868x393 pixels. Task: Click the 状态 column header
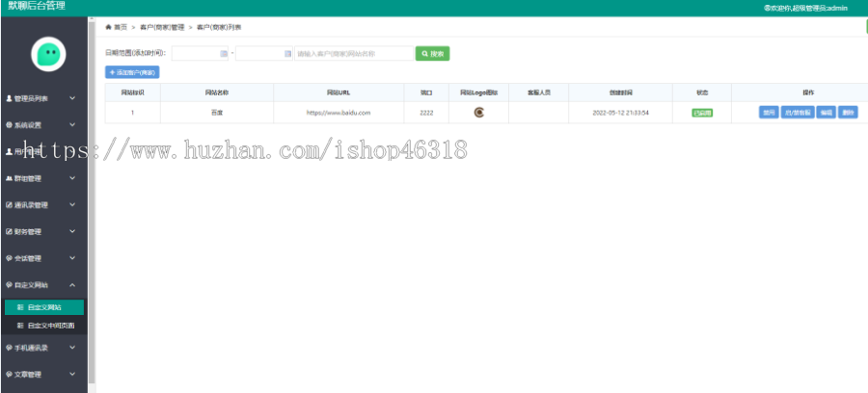702,92
